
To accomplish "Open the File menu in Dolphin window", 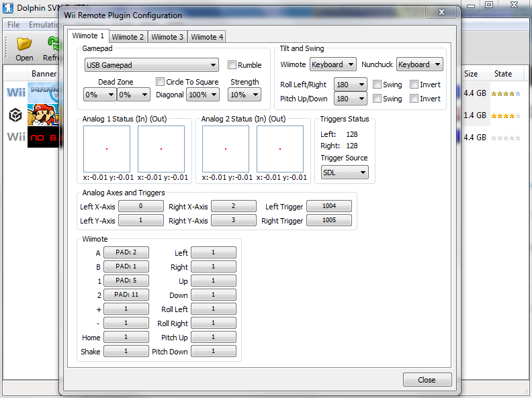I will (13, 25).
